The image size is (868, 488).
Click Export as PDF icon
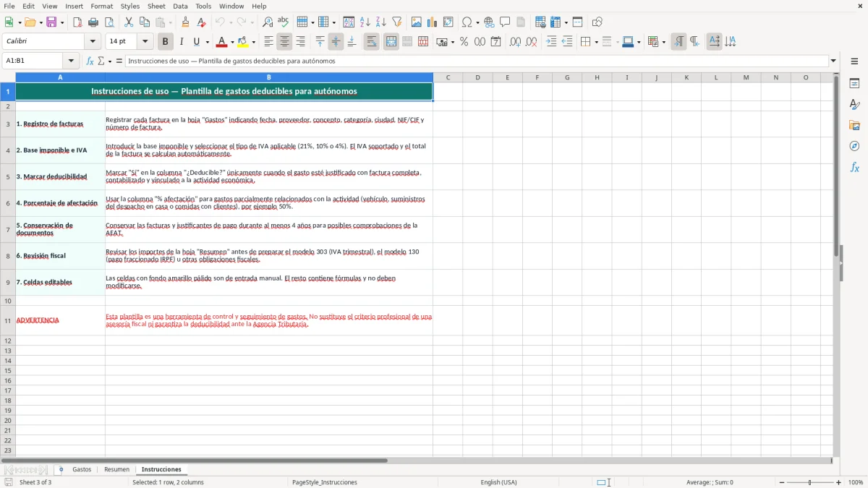pos(77,22)
